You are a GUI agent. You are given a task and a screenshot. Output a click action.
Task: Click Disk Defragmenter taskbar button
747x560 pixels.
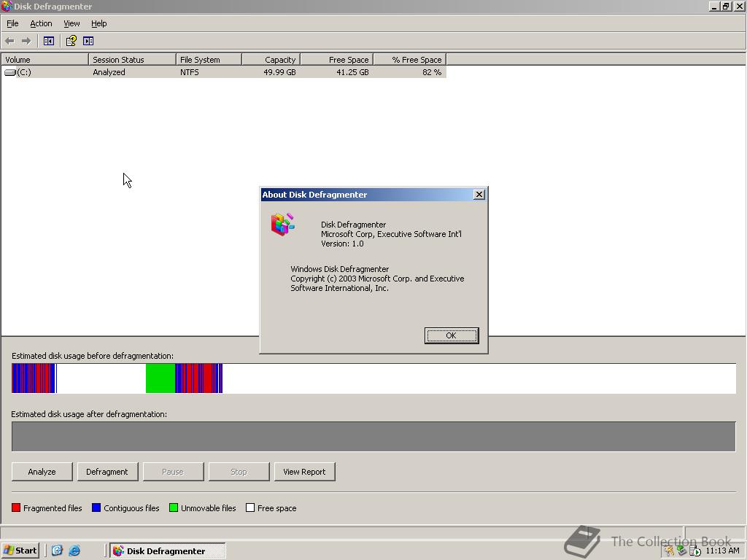point(168,551)
